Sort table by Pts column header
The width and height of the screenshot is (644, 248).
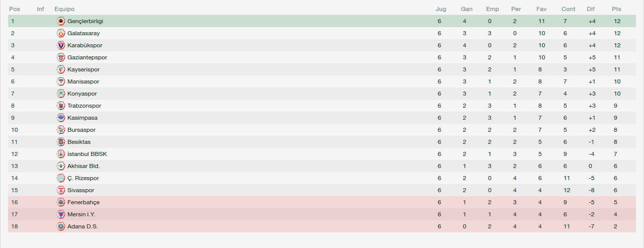616,9
